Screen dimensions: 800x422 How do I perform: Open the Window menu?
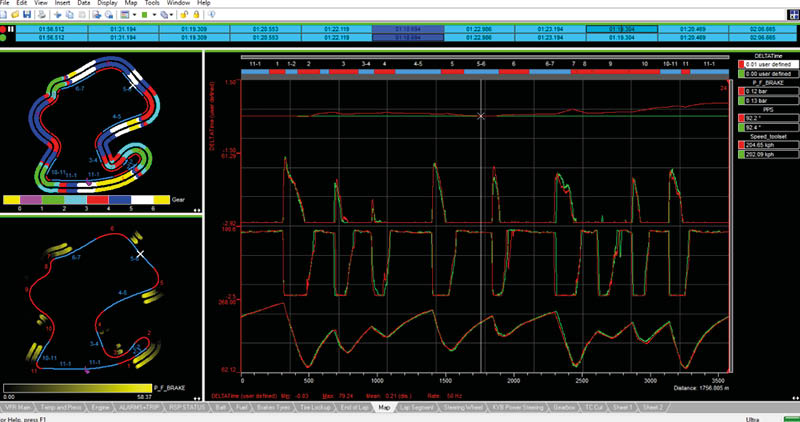(178, 3)
